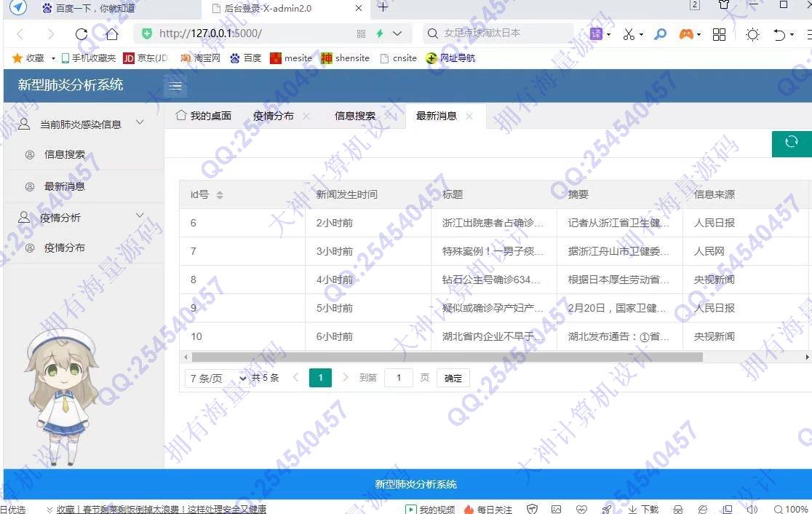812x514 pixels.
Task: Close the 最新消息 tab
Action: click(x=469, y=116)
